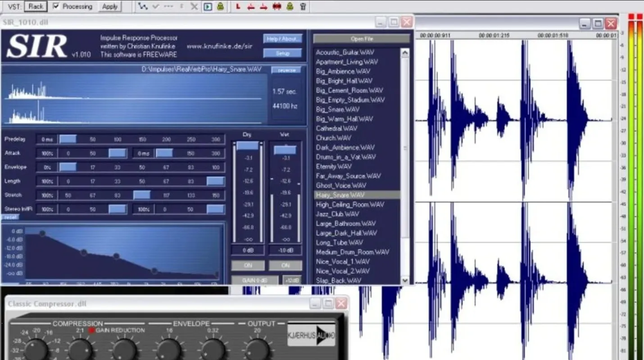This screenshot has width=644, height=360.
Task: Click the Predelay 0 ms value field
Action: pyautogui.click(x=47, y=139)
